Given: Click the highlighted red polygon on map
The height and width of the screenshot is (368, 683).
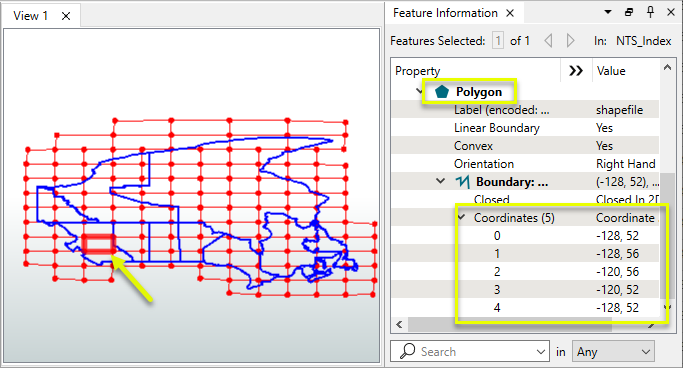Looking at the screenshot, I should tap(99, 244).
